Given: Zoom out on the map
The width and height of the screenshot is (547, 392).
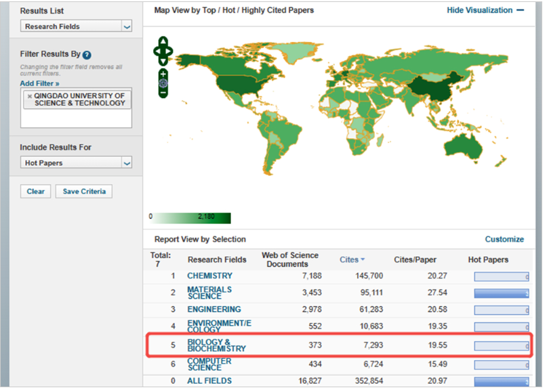Looking at the screenshot, I should [163, 92].
